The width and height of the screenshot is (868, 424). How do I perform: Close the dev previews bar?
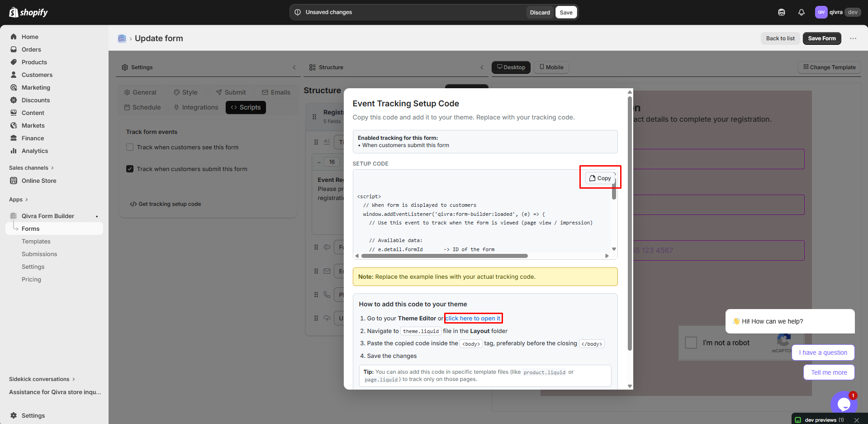[x=856, y=420]
